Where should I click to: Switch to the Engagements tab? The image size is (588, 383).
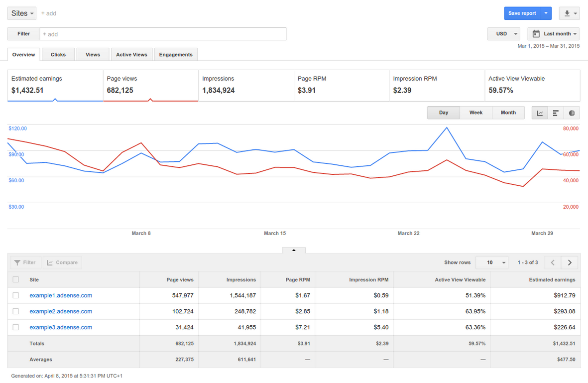(176, 55)
